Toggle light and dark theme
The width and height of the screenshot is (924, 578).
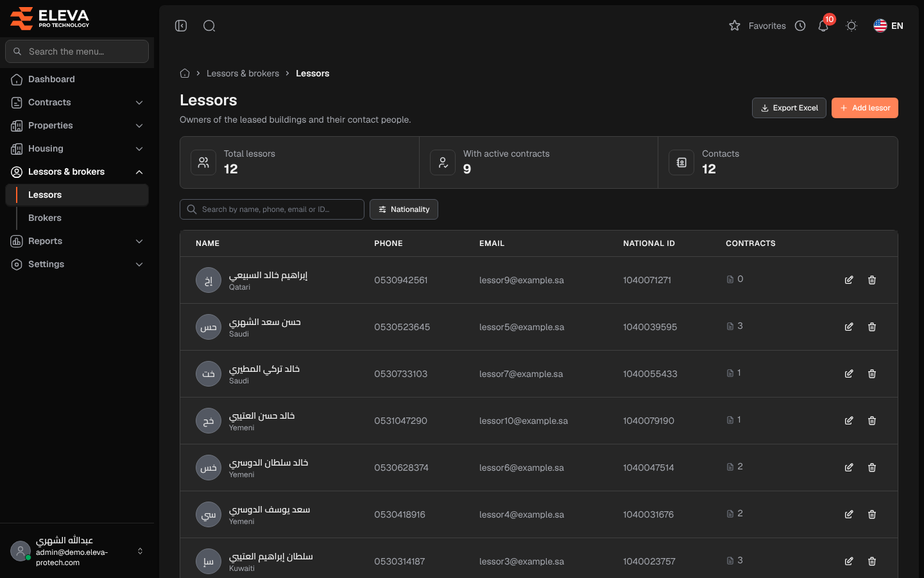[851, 26]
